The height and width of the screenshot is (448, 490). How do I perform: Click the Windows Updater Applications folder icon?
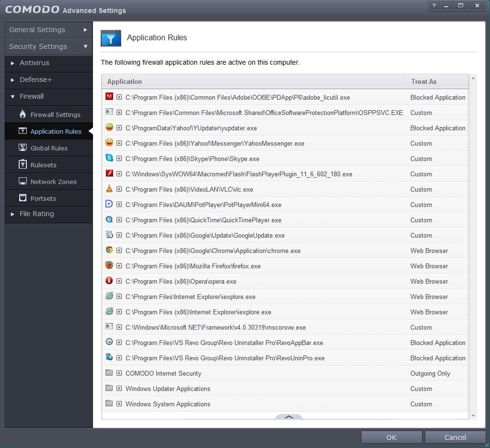click(x=109, y=388)
